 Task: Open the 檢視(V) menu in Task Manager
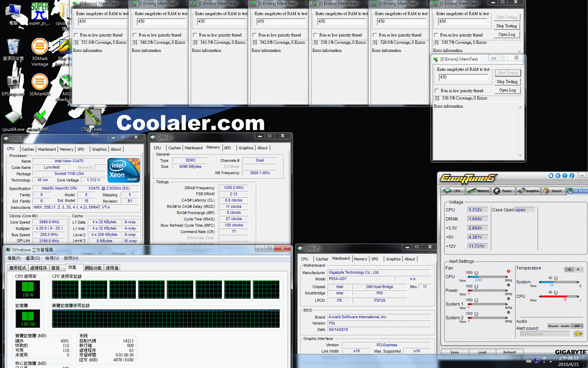pyautogui.click(x=52, y=258)
